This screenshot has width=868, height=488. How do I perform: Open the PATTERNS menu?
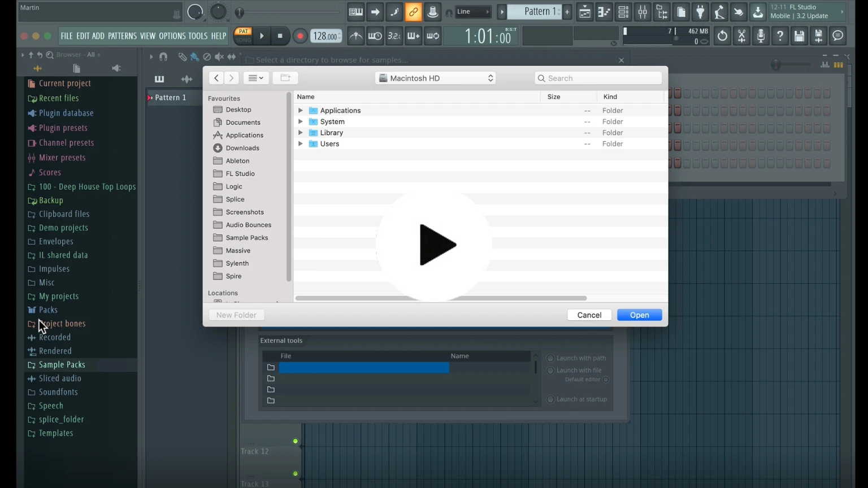coord(122,36)
